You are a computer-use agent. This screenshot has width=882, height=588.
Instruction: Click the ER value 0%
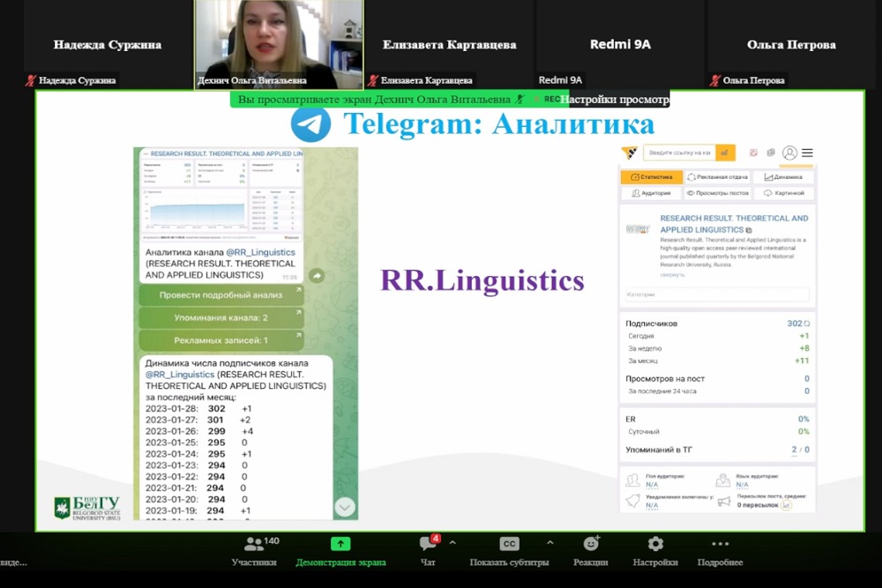(804, 420)
